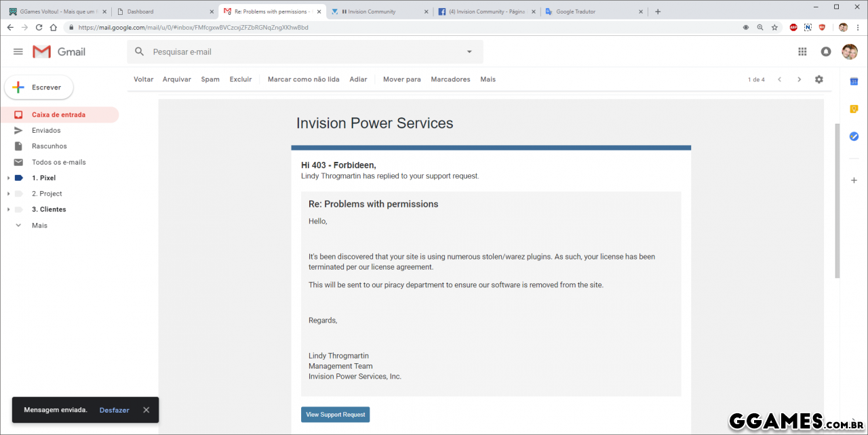Expand the 3. Clientes label
Screen dimensions: 868x435
[8, 209]
